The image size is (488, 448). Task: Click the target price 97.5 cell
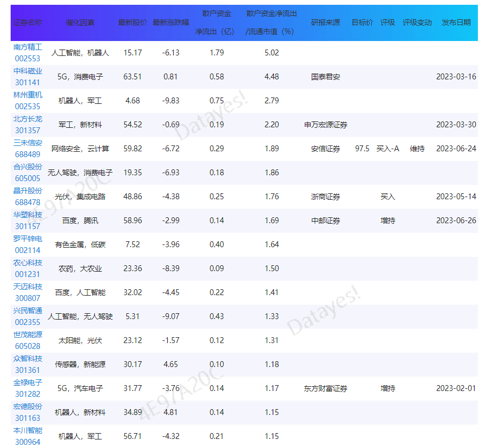(362, 149)
